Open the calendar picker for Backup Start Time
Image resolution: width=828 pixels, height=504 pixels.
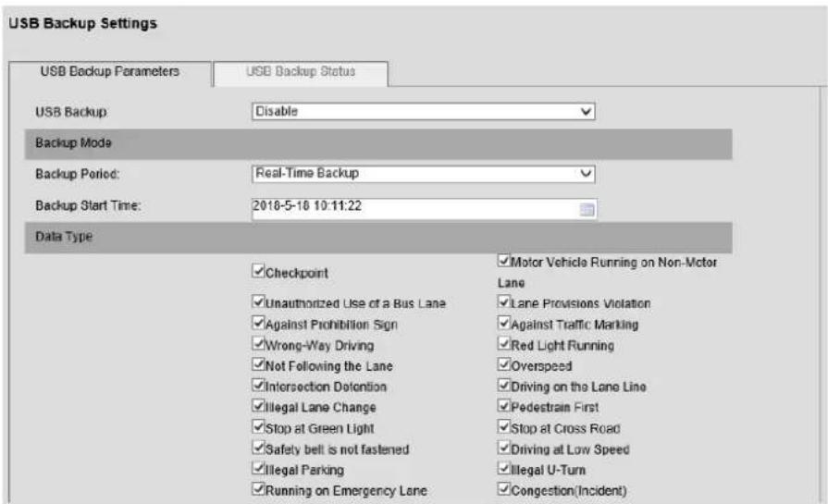coord(587,210)
